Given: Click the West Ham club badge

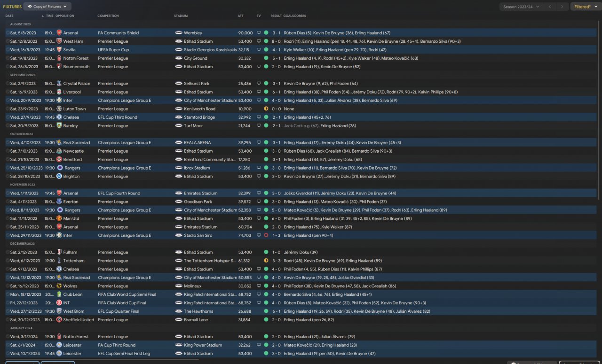Looking at the screenshot, I should [x=59, y=41].
